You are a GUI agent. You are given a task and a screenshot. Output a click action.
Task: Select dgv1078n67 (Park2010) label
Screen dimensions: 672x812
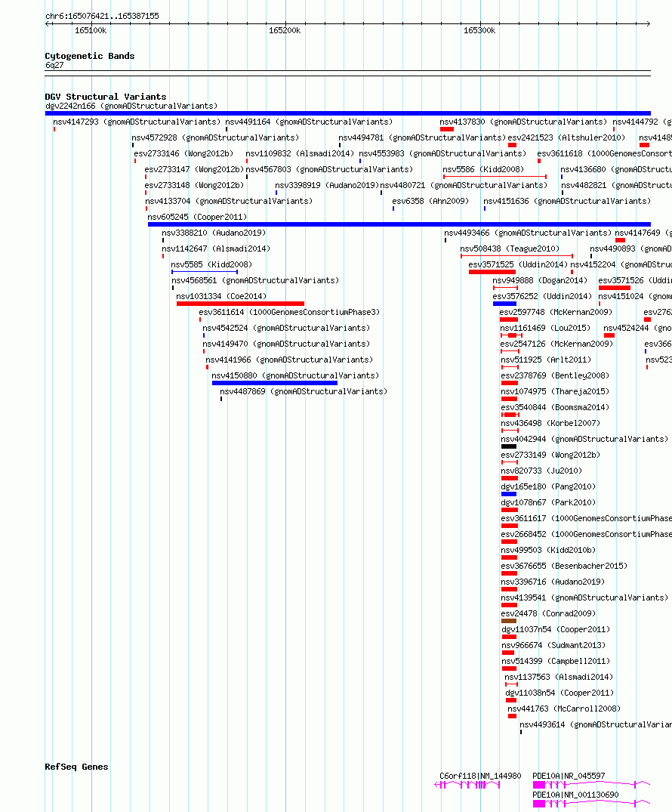pos(548,502)
